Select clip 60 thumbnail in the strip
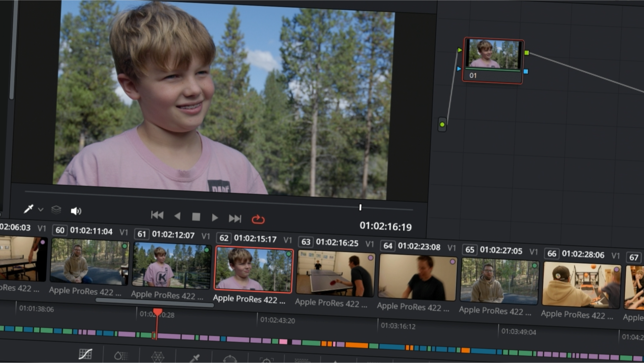This screenshot has height=363, width=644. click(90, 262)
